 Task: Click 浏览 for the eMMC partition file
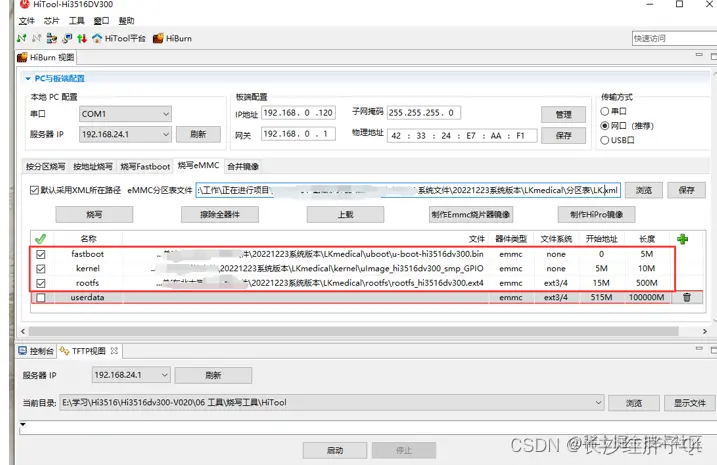[644, 190]
